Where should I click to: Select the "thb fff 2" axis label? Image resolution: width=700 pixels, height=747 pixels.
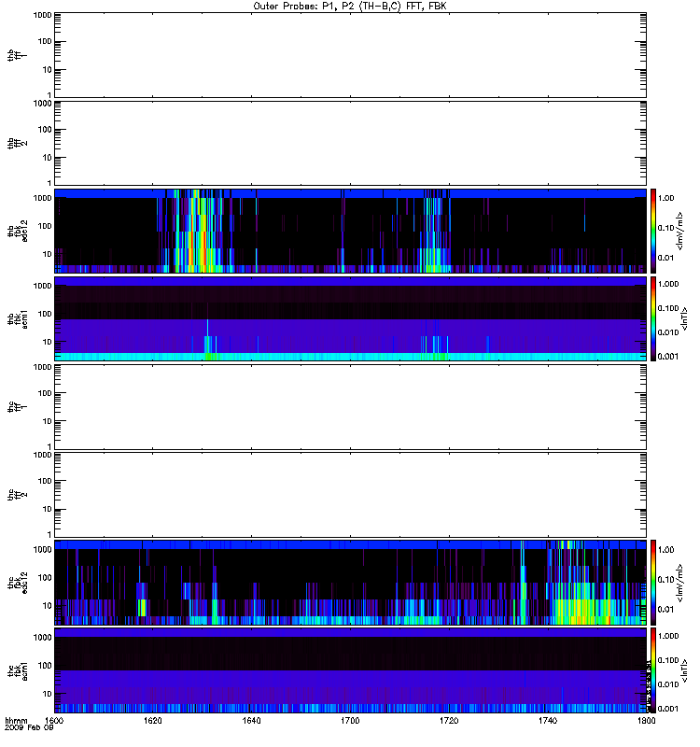pyautogui.click(x=17, y=143)
